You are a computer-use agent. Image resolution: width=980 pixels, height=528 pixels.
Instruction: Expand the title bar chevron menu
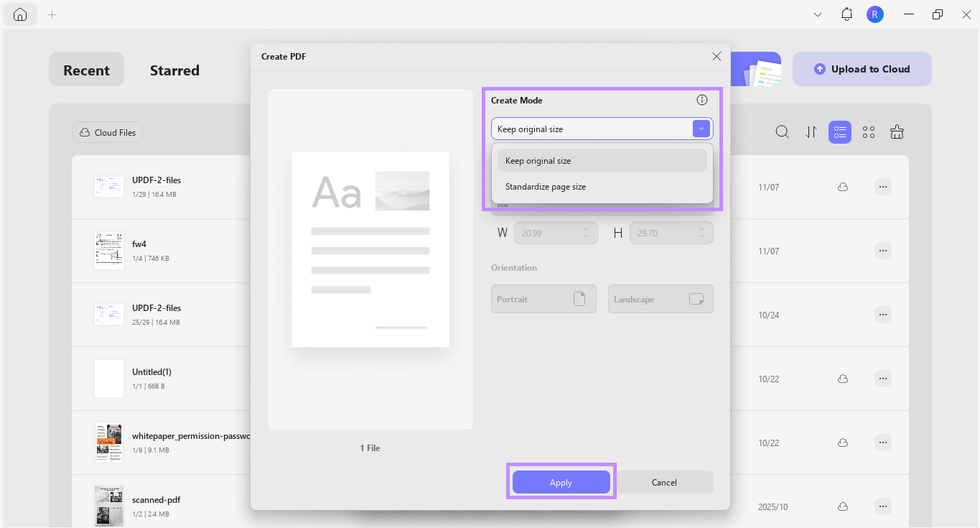pos(818,14)
